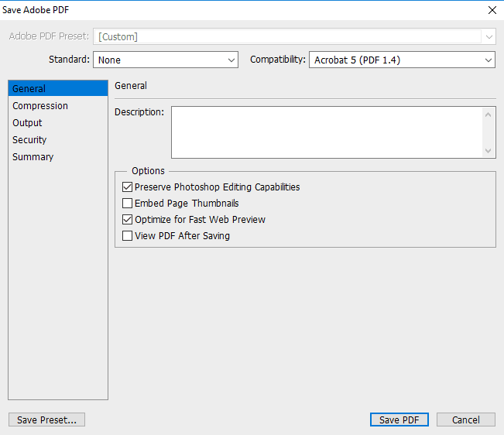
Task: Open the Compatibility dropdown
Action: (x=402, y=60)
